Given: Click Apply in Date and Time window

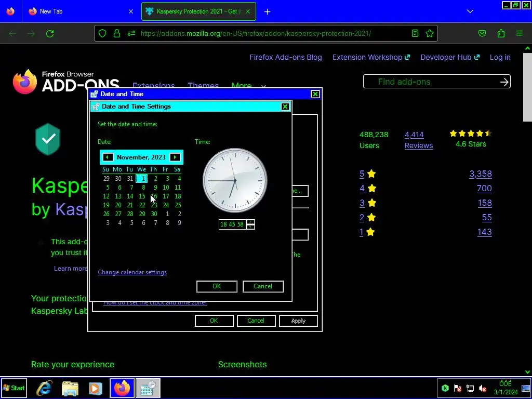Looking at the screenshot, I should pos(298,321).
